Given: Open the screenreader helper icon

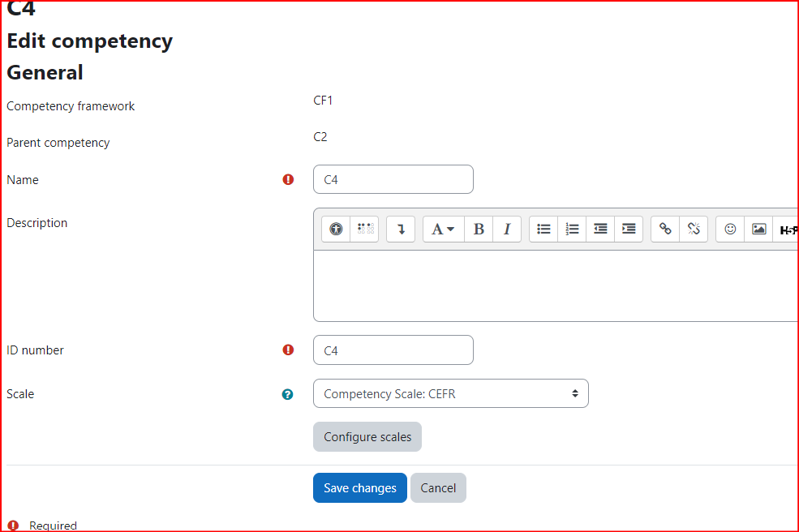Looking at the screenshot, I should (365, 230).
